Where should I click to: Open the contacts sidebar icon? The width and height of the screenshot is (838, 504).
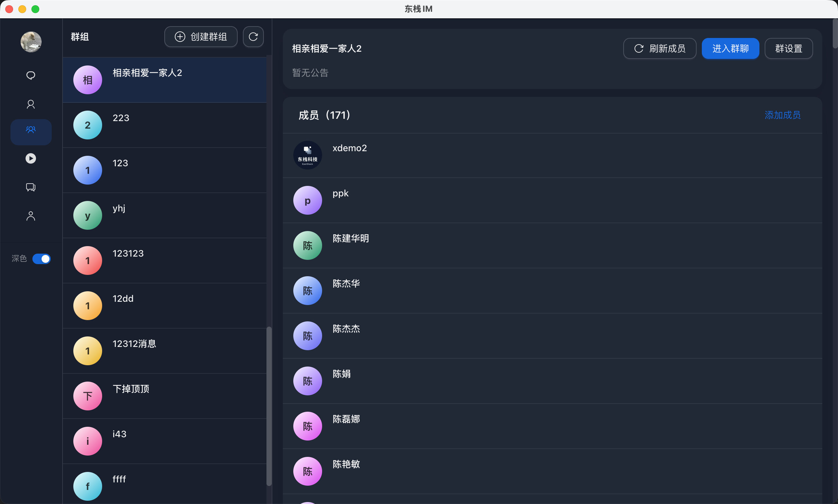tap(31, 104)
